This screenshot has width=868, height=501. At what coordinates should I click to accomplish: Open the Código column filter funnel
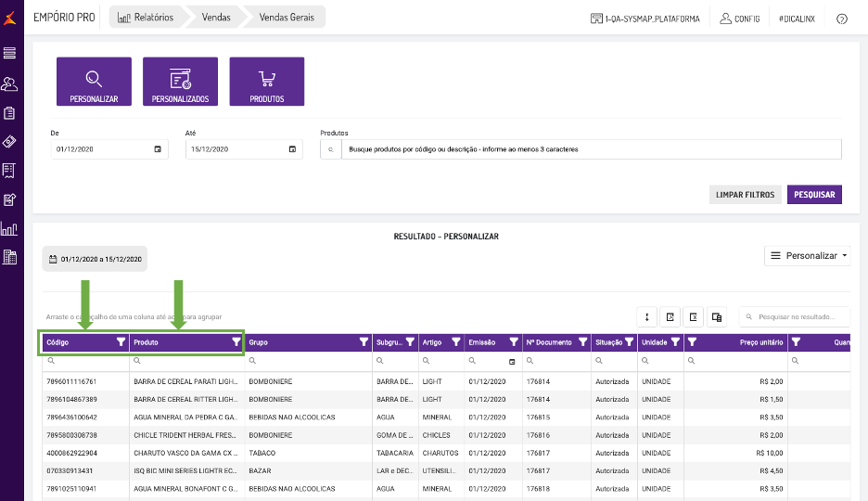coord(121,342)
